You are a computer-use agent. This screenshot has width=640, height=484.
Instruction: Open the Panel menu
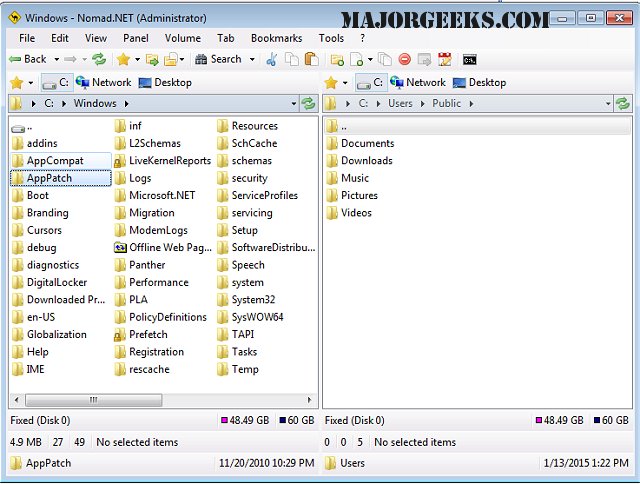click(136, 38)
